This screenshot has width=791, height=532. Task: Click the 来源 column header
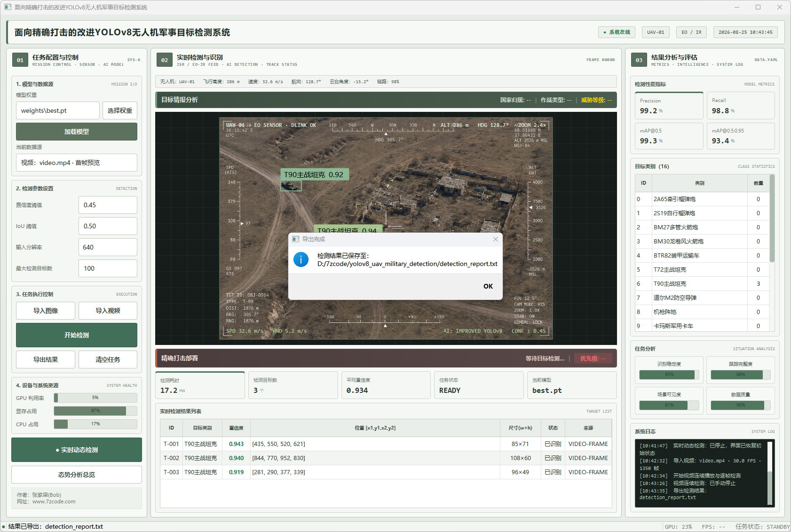click(588, 428)
